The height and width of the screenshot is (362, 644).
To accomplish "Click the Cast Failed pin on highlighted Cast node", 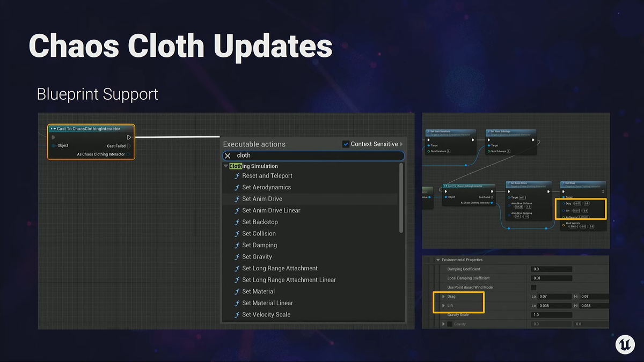I will (129, 146).
